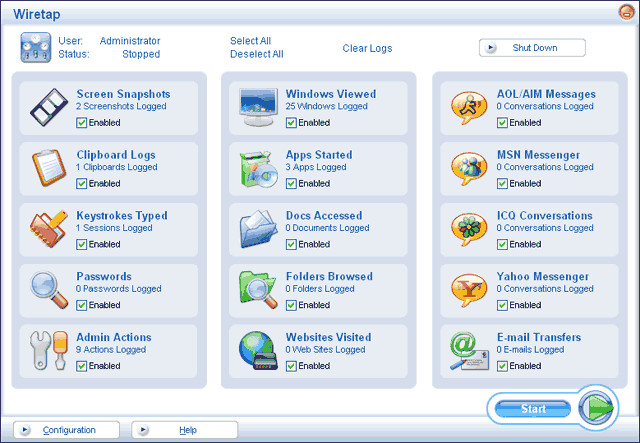
Task: Click the Wiretap gauges icon beside User
Action: click(x=36, y=47)
